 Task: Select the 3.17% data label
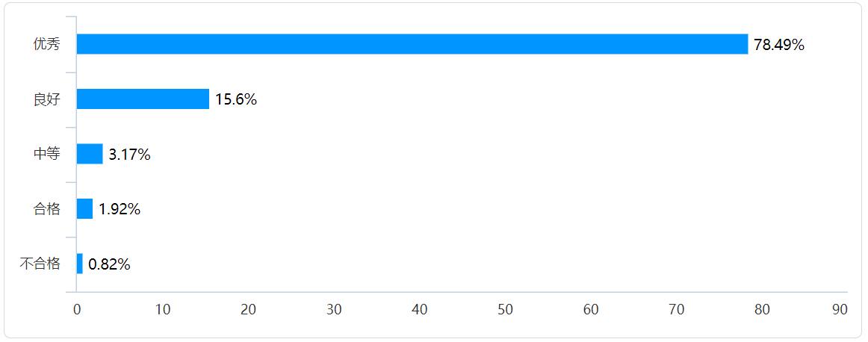(x=129, y=155)
